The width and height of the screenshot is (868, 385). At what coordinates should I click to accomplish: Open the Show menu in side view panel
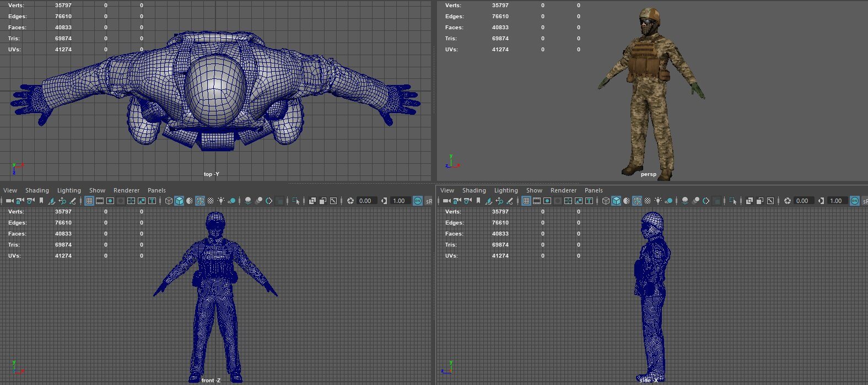[x=534, y=190]
